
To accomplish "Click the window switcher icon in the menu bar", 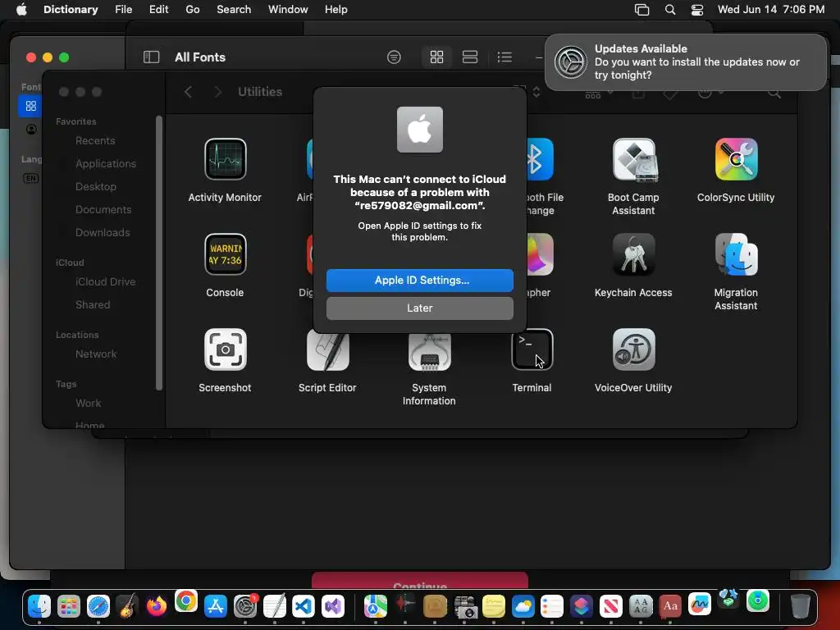I will [x=641, y=9].
